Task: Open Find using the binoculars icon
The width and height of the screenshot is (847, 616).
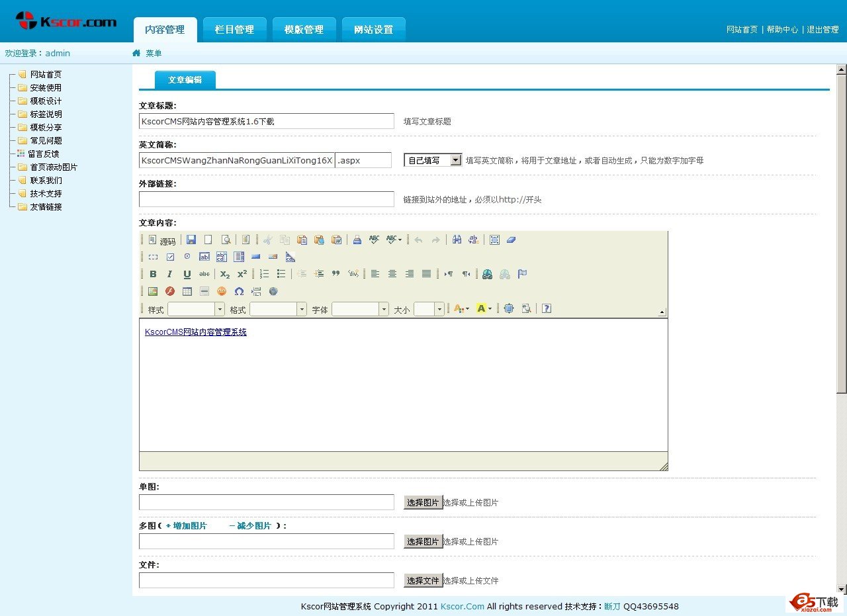Action: click(457, 240)
